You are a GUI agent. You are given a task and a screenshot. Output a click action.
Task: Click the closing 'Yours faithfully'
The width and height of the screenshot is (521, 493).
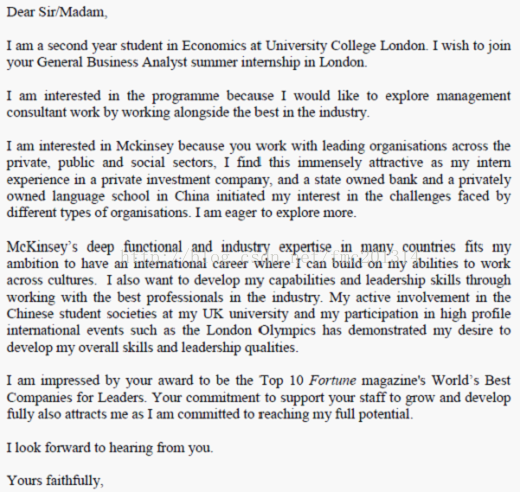click(55, 481)
